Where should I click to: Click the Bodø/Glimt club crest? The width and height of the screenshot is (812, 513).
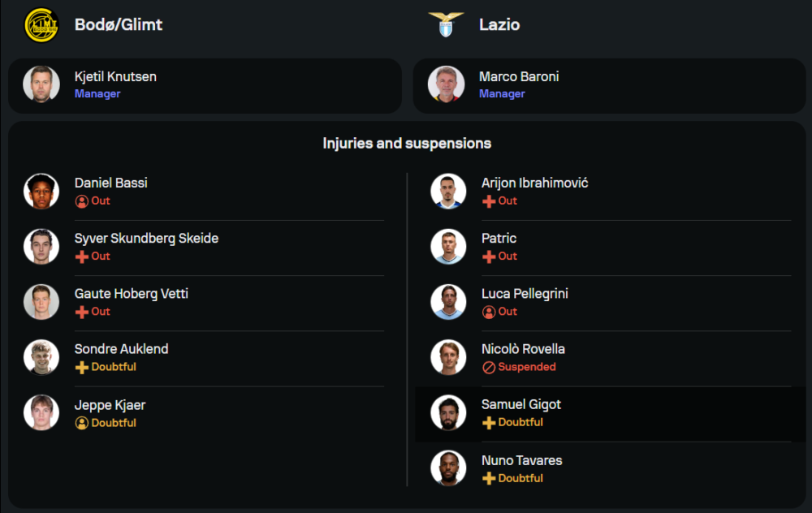point(41,24)
